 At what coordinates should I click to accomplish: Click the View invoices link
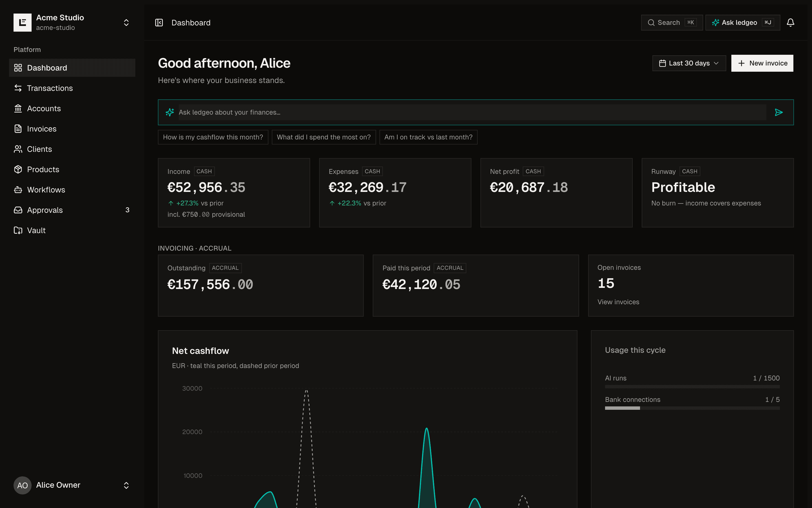618,302
